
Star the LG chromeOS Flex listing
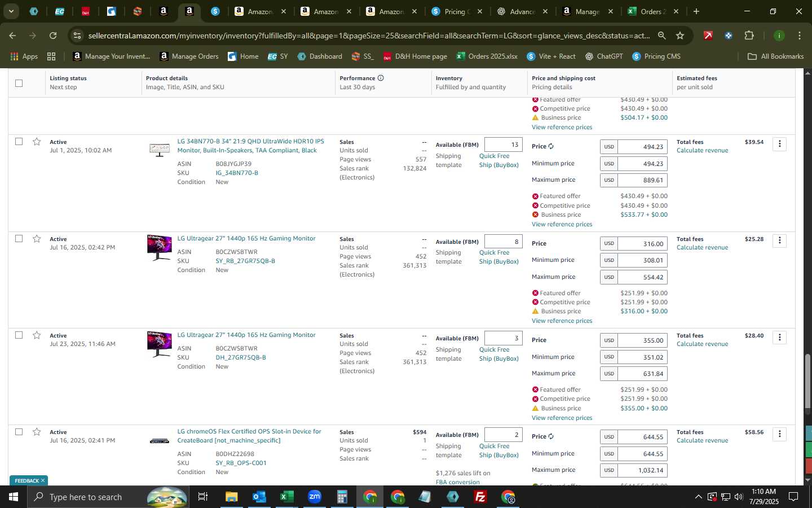[37, 432]
